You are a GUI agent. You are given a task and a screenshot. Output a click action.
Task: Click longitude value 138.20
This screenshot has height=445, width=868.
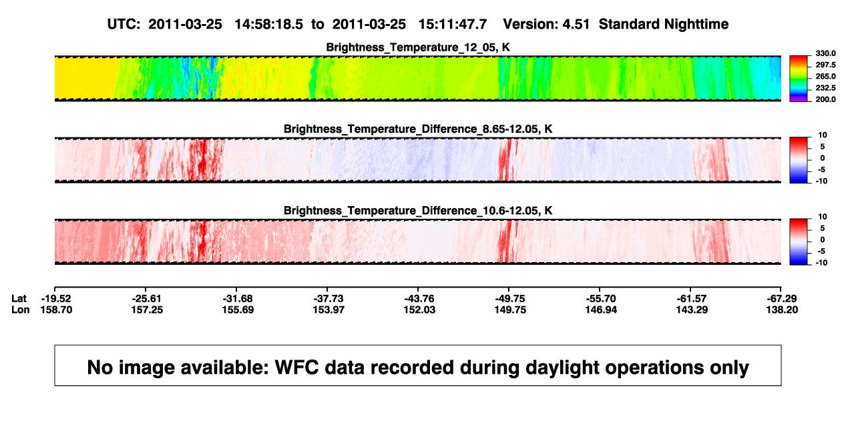click(782, 310)
